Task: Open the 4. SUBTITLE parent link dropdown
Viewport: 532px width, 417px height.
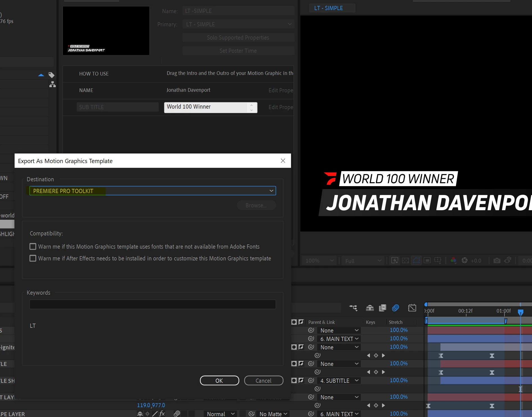Action: [x=339, y=381]
